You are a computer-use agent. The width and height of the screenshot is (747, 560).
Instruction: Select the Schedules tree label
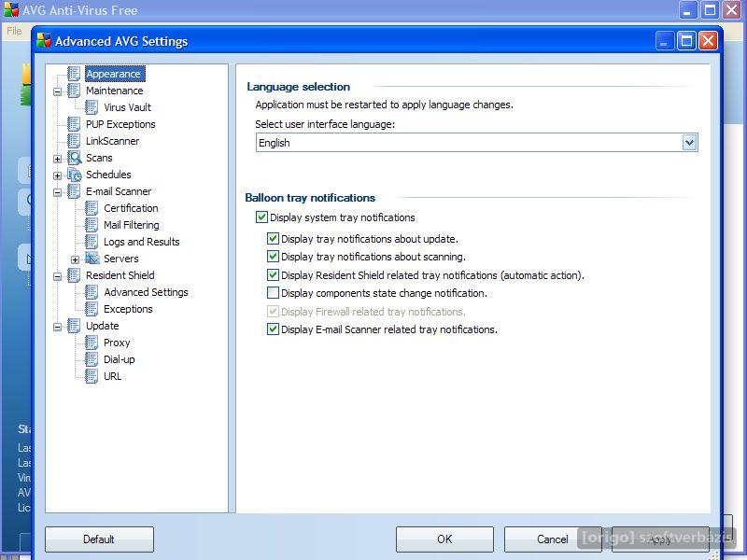108,175
